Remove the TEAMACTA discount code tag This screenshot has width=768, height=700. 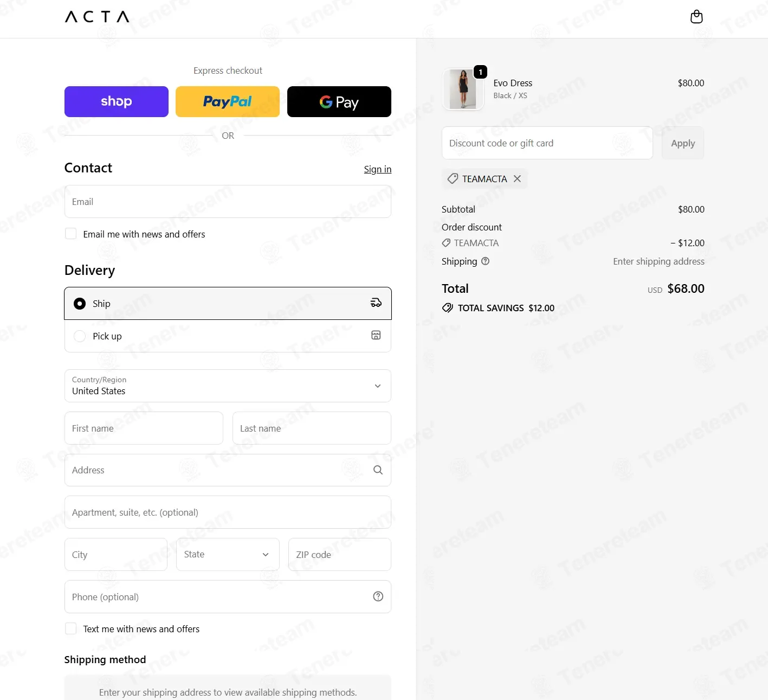coord(518,178)
